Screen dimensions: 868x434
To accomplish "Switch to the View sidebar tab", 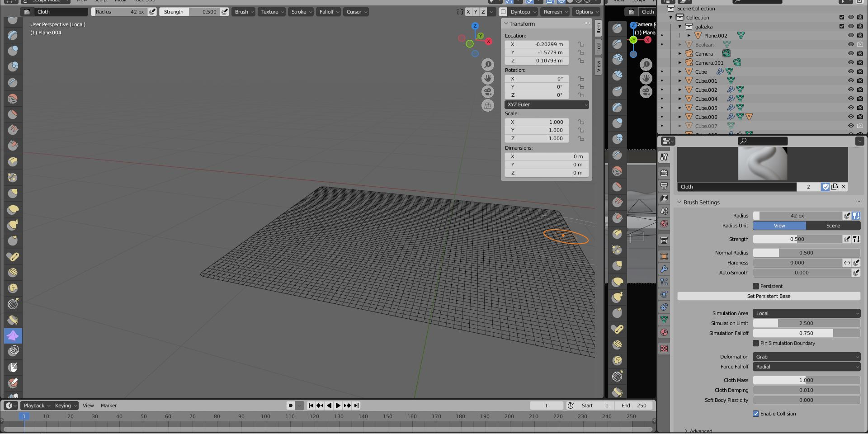I will tap(599, 66).
